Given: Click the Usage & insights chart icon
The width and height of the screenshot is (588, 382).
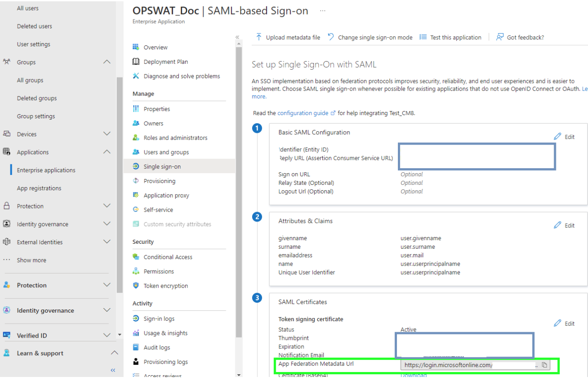Looking at the screenshot, I should click(x=136, y=333).
